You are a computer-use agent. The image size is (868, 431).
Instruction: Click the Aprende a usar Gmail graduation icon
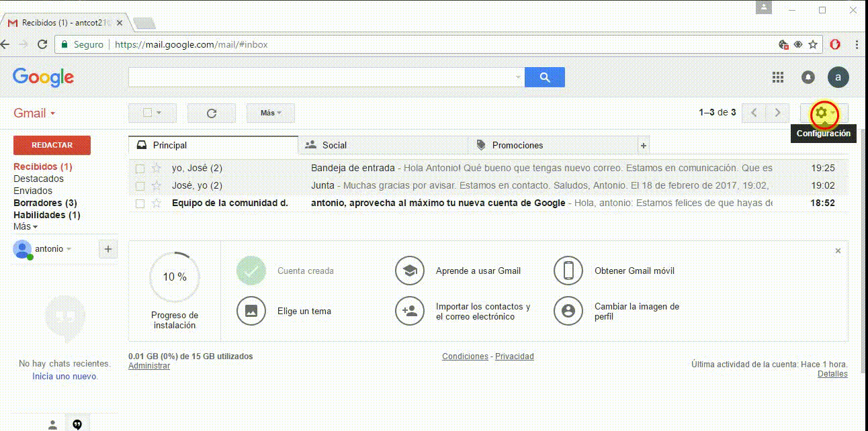[x=410, y=271]
